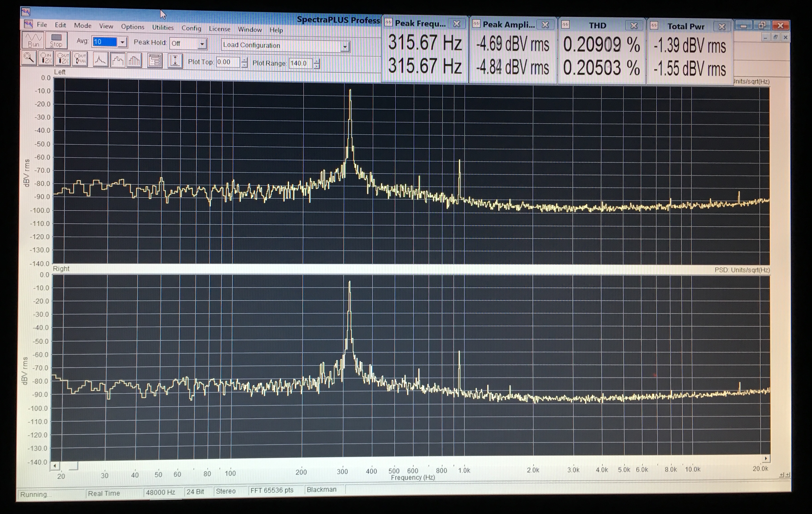This screenshot has width=812, height=514.
Task: Click the Run analyzer button
Action: 33,40
